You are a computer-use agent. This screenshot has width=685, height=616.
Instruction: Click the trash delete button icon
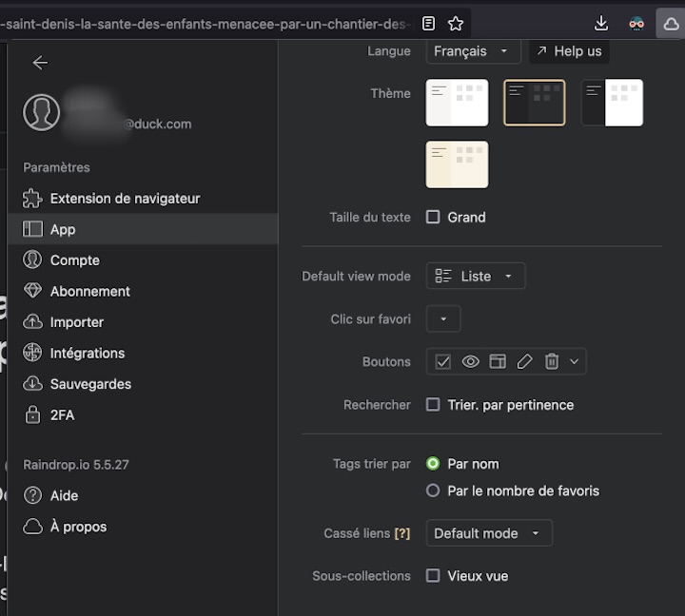coord(552,361)
